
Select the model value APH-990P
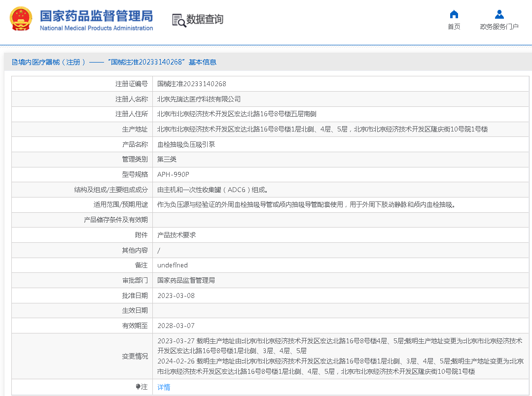click(x=173, y=174)
